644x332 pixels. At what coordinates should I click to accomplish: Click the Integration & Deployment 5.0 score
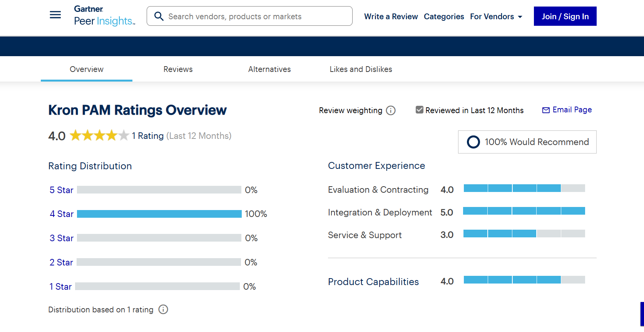[x=447, y=212]
